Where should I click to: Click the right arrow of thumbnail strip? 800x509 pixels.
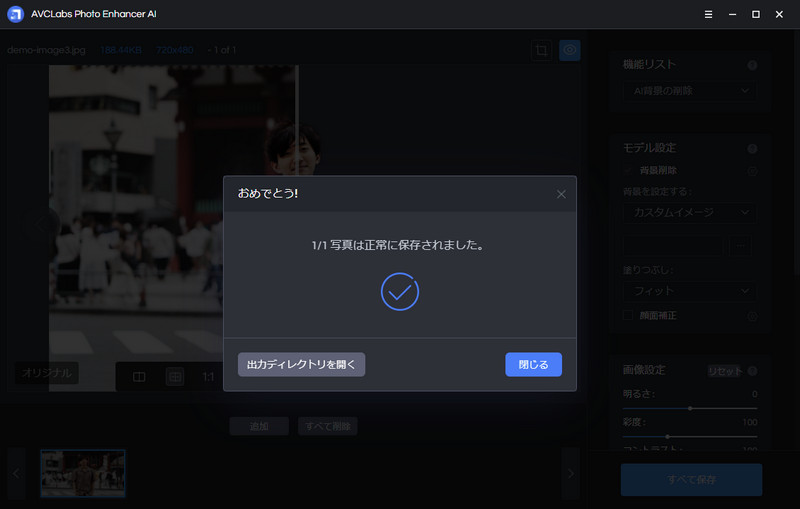pyautogui.click(x=570, y=473)
